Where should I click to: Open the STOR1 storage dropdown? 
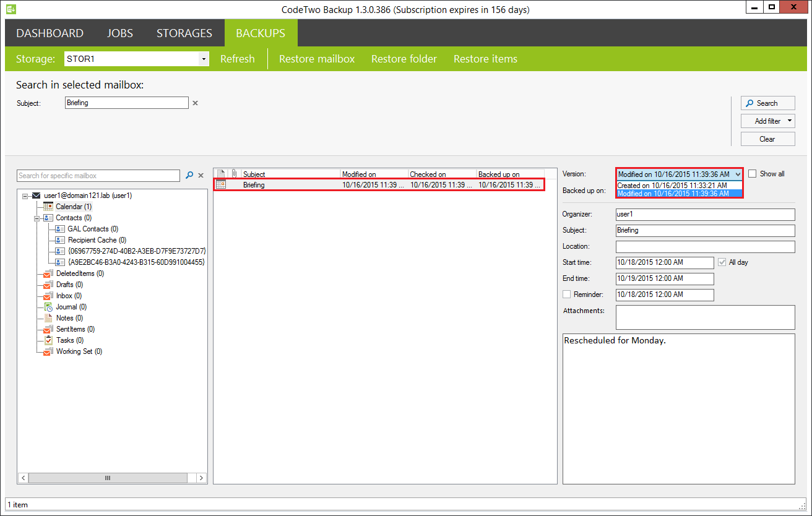[x=204, y=59]
